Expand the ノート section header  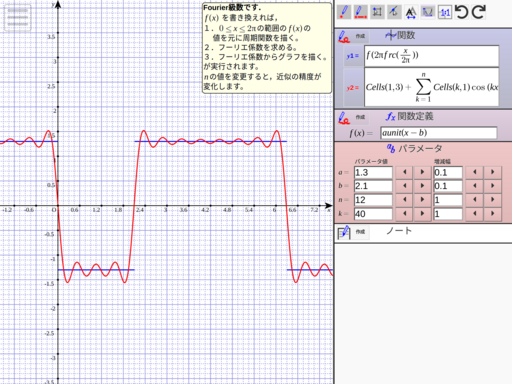tap(399, 231)
